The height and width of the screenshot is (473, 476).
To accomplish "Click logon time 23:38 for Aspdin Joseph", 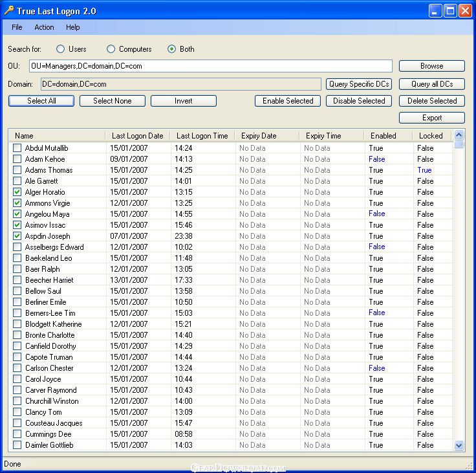I will pyautogui.click(x=184, y=236).
